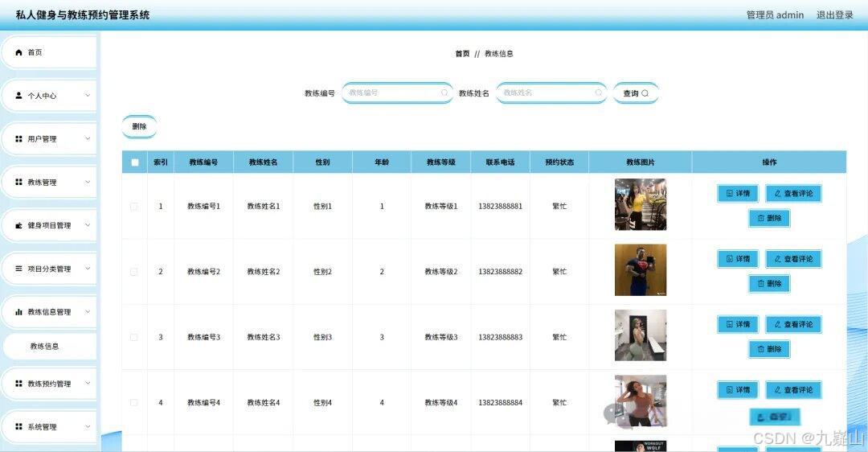Click 首页 in the breadcrumb
The image size is (868, 452).
tap(462, 54)
